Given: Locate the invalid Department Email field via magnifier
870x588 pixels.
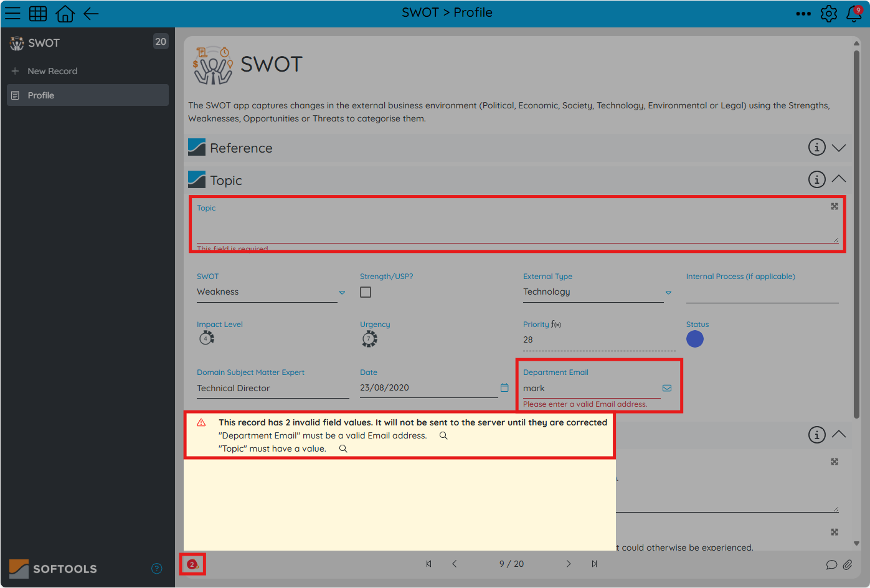Looking at the screenshot, I should coord(443,435).
